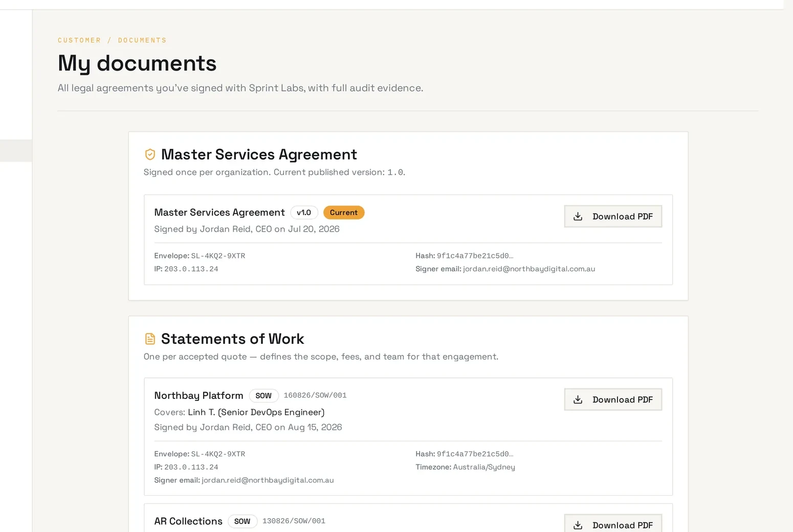
Task: Click 'Covers: Linh T. (Senior DevOps Engineer)'
Action: point(239,412)
